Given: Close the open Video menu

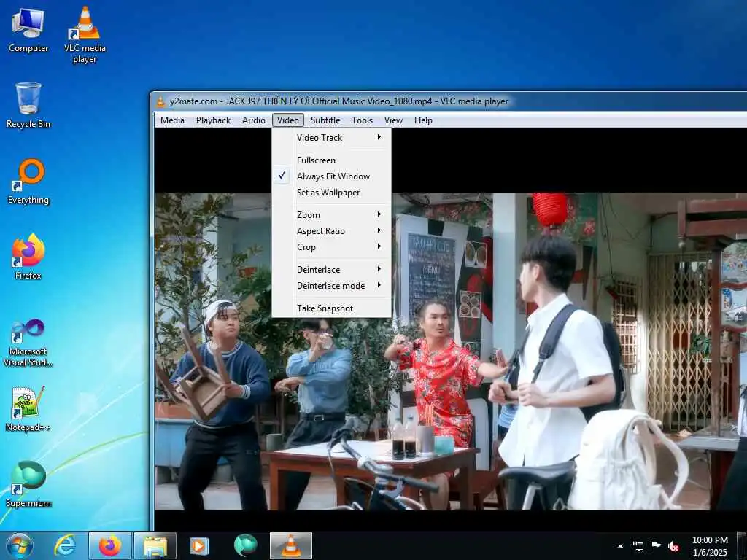Looking at the screenshot, I should click(288, 120).
